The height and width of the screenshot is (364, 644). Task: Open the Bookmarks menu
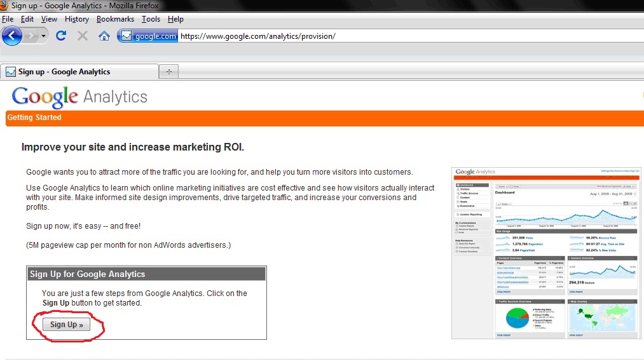115,19
